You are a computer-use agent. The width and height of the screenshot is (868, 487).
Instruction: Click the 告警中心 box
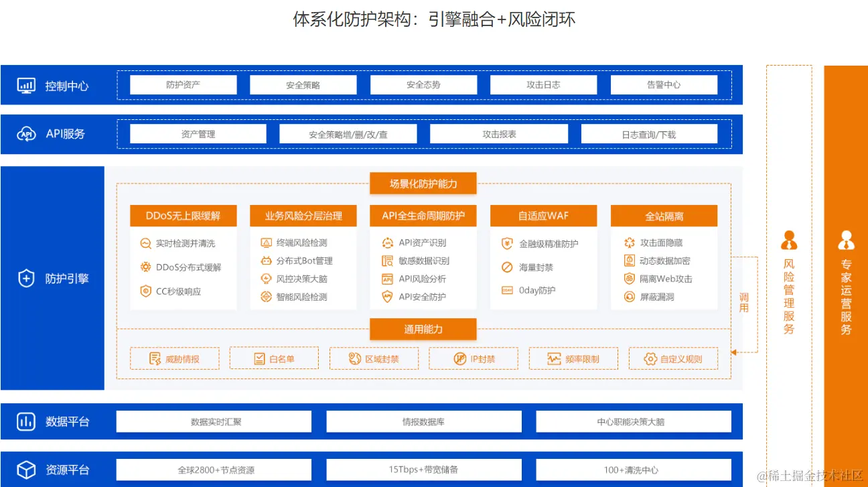[664, 85]
